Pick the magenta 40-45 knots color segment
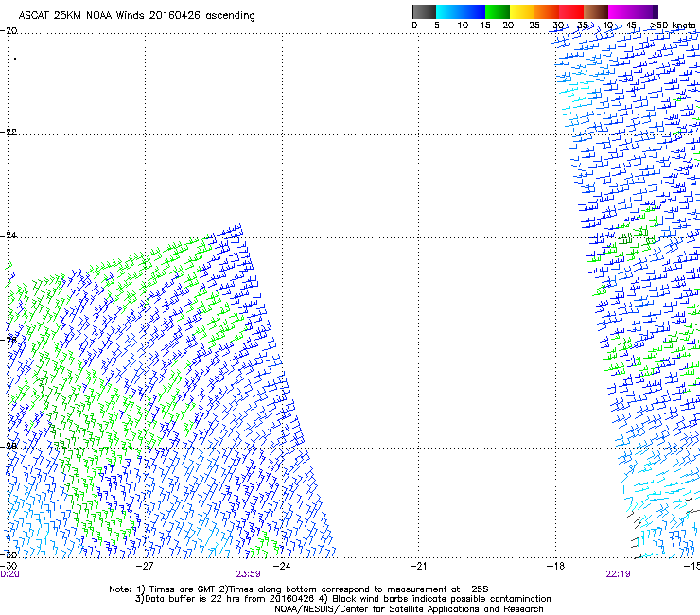The image size is (700, 615). coord(621,11)
